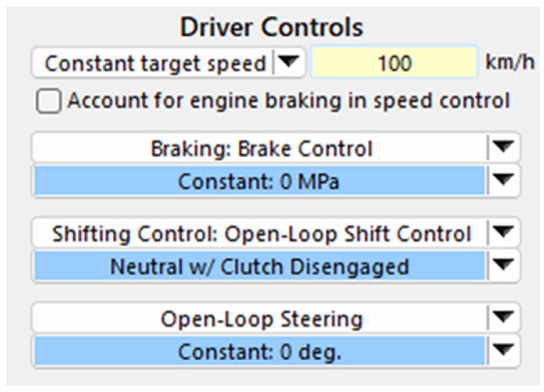Click the arrow beside Constant: 0 MPa
This screenshot has height=392, width=544.
point(503,180)
